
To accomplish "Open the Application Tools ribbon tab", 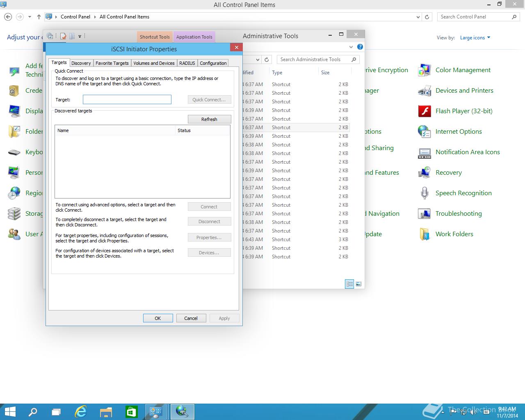I will 194,37.
